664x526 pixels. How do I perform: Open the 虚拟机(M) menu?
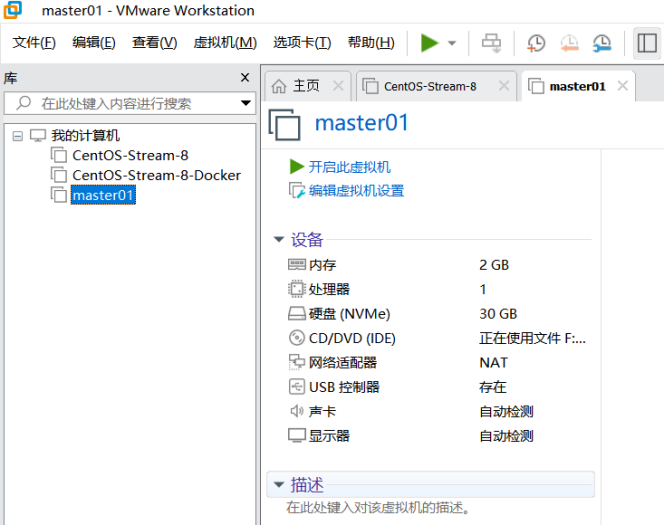coord(225,42)
